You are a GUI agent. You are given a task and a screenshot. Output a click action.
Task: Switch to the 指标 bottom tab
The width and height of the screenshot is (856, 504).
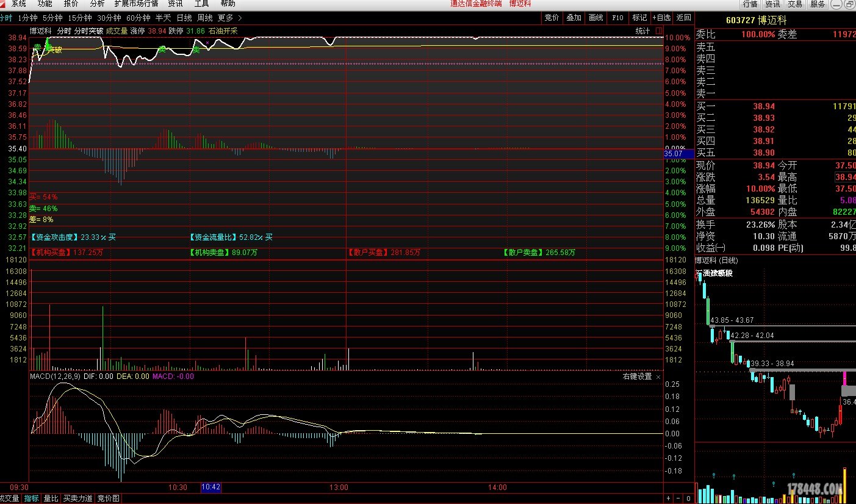point(31,499)
